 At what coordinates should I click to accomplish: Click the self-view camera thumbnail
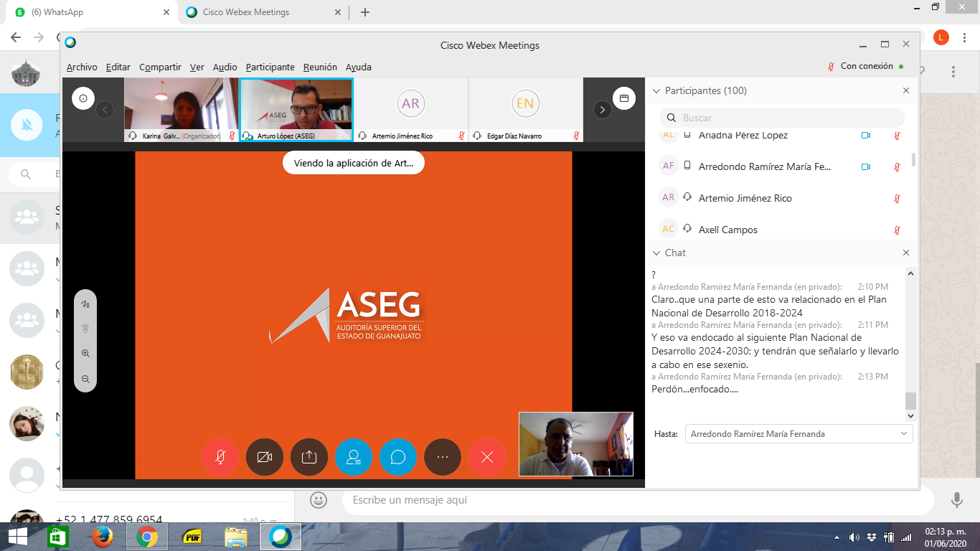tap(576, 444)
